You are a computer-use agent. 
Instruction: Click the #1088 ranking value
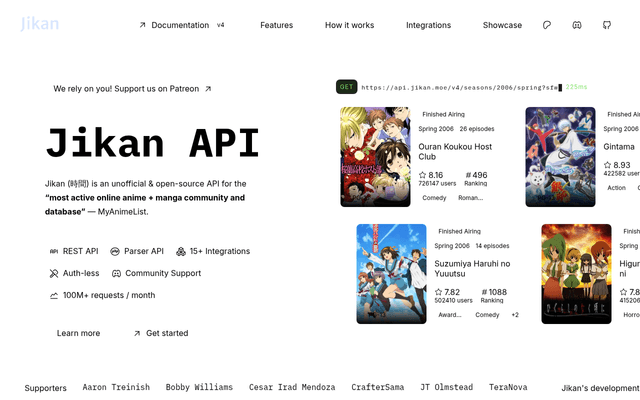[494, 292]
